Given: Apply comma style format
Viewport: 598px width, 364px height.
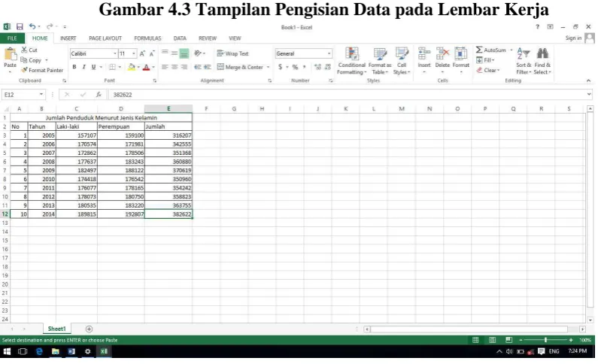Looking at the screenshot, I should pyautogui.click(x=305, y=67).
